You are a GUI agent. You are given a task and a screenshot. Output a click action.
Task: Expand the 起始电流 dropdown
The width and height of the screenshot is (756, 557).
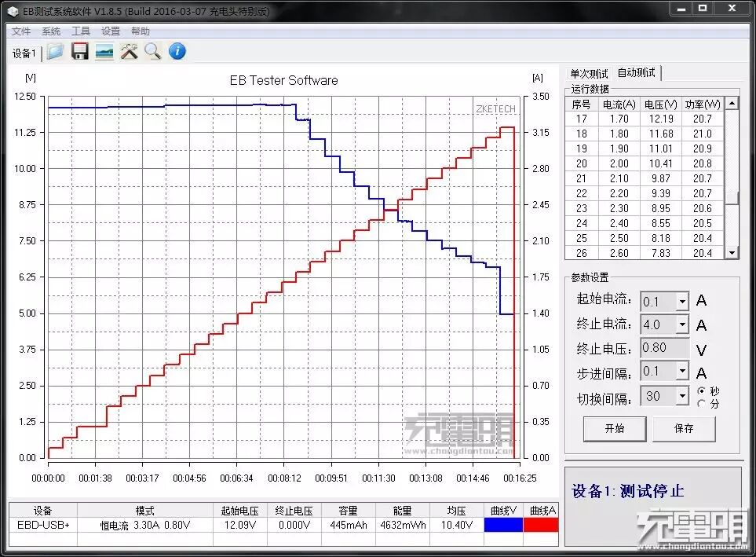click(x=682, y=302)
